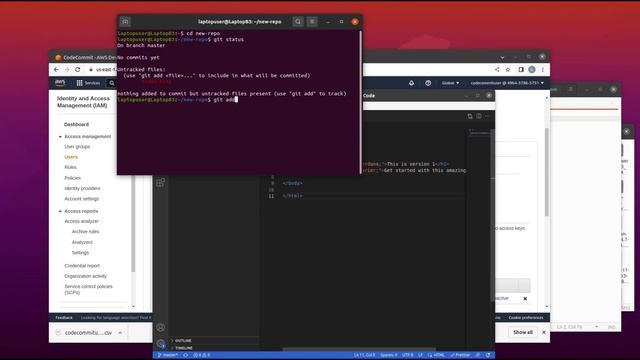This screenshot has height=360, width=640.
Task: Open Archive rules in IAM sidebar
Action: pos(85,232)
